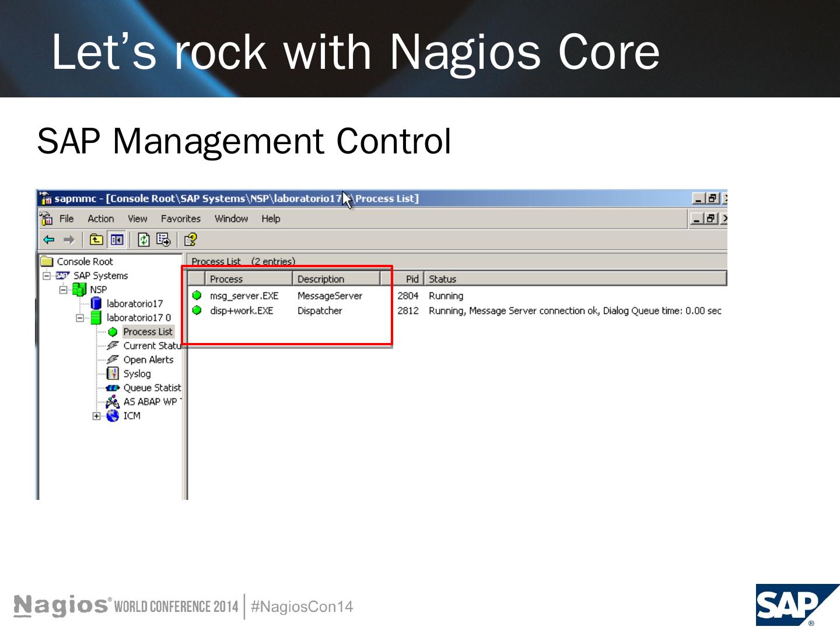
Task: Click the Up One Level toolbar icon
Action: coord(96,240)
